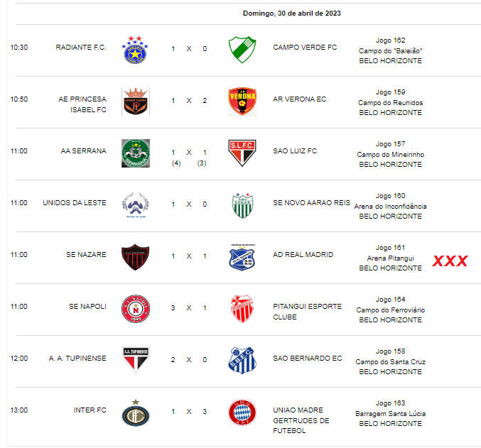Click the red XXX marker
481x448 pixels.
click(x=450, y=261)
